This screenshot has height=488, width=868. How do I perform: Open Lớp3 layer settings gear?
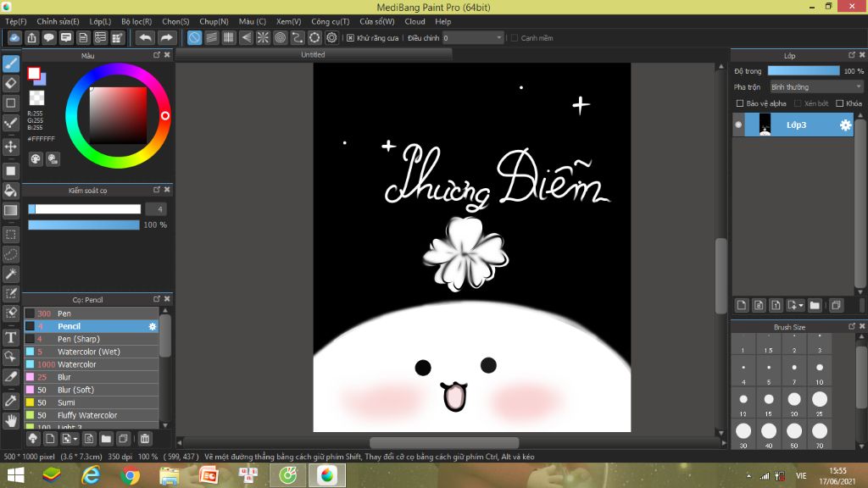point(845,125)
